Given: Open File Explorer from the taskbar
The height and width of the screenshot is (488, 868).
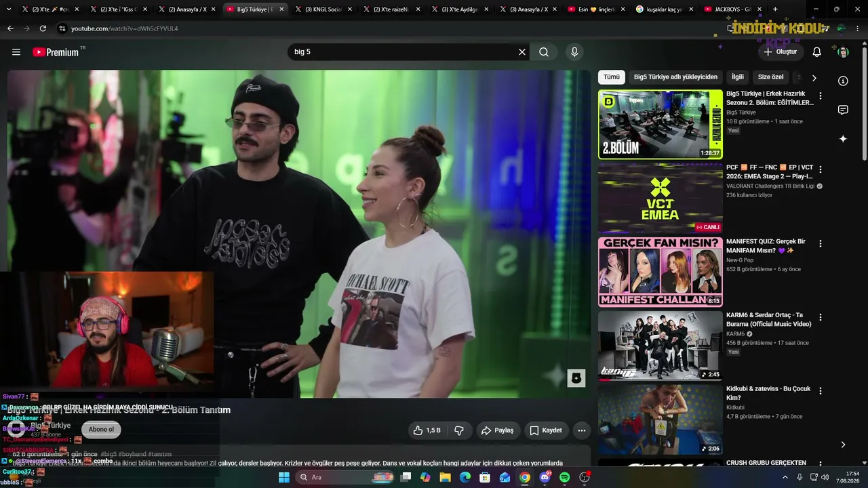Looking at the screenshot, I should pyautogui.click(x=445, y=477).
